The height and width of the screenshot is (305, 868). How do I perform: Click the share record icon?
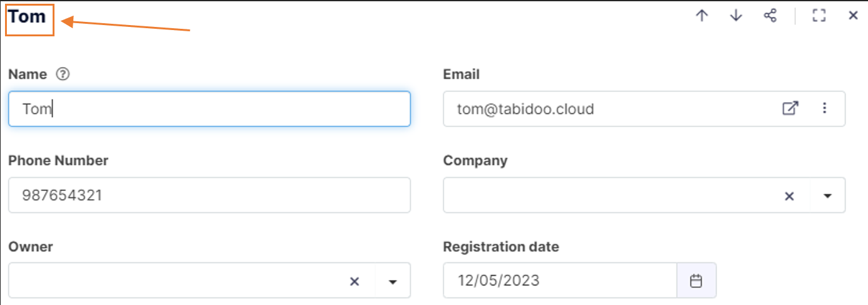tap(770, 16)
